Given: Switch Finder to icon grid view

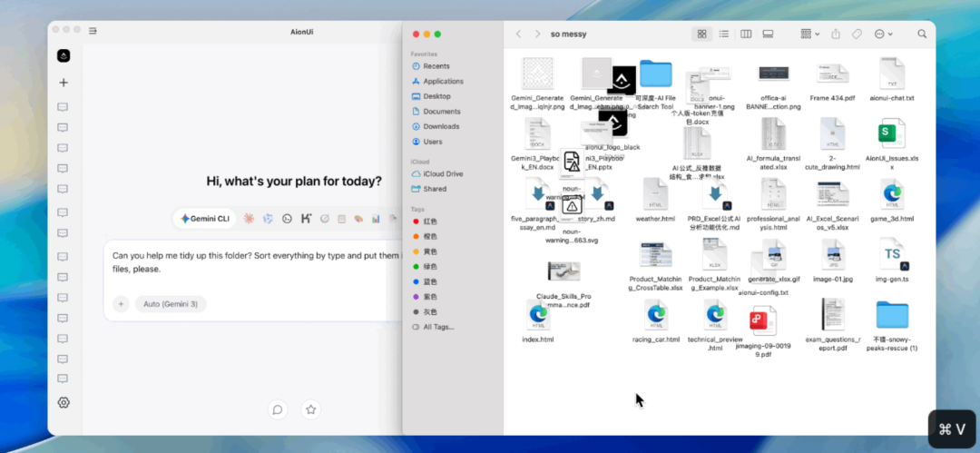Looking at the screenshot, I should click(701, 34).
